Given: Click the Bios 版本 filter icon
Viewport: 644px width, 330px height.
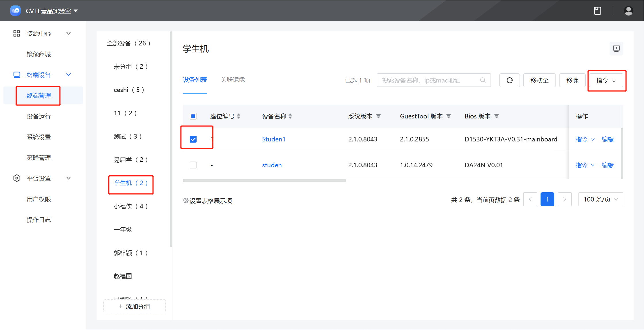Looking at the screenshot, I should pyautogui.click(x=497, y=116).
